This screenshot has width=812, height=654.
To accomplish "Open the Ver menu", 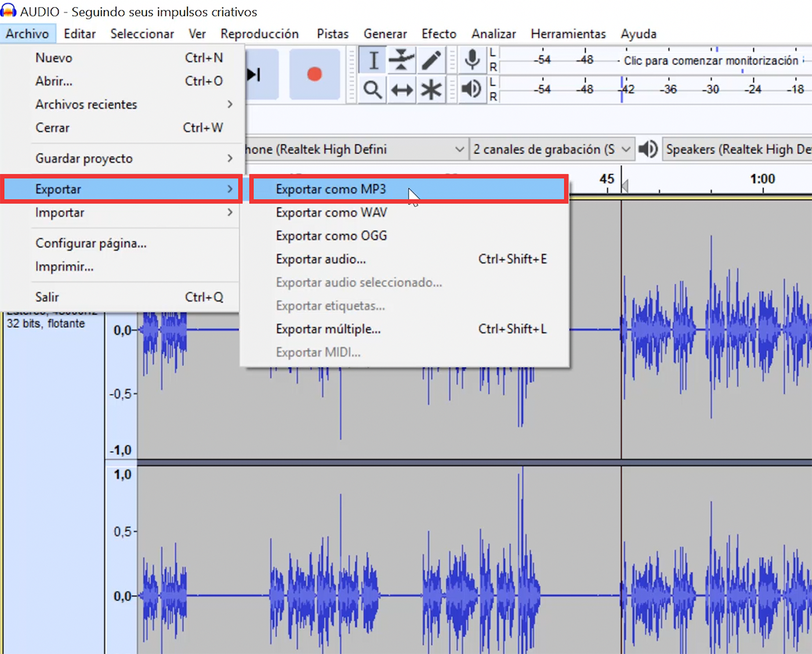I will 197,34.
